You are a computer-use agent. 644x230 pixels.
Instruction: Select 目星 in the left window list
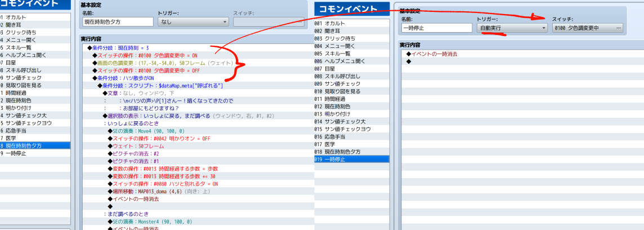pyautogui.click(x=35, y=63)
